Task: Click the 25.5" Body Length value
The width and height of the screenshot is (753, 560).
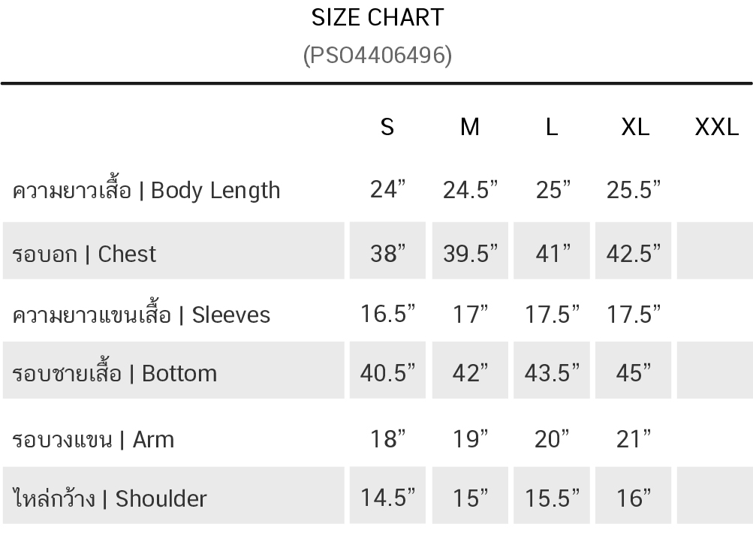Action: click(x=634, y=190)
